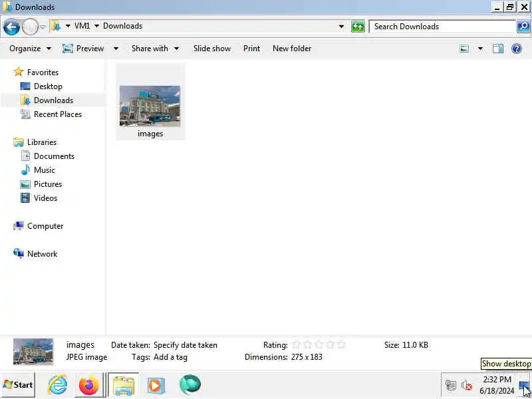Preview the selected image
The image size is (532, 399).
[x=83, y=49]
